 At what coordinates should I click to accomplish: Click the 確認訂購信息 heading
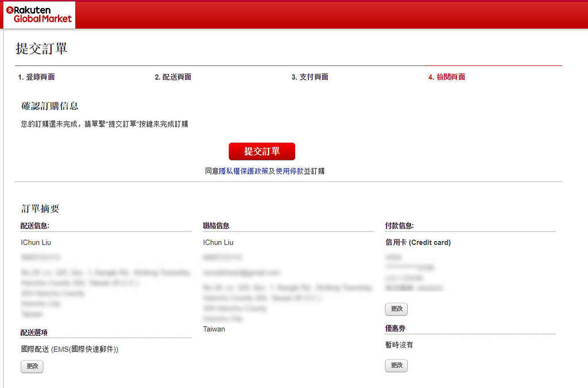(x=49, y=106)
